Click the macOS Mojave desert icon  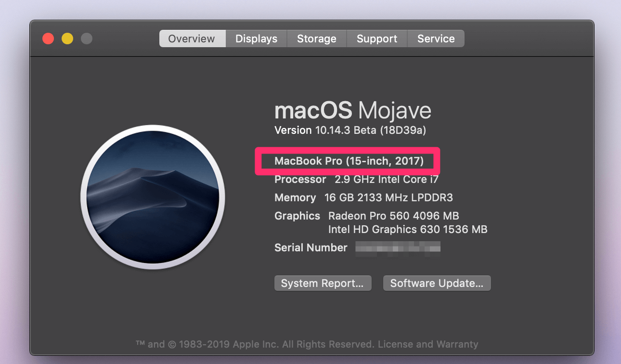[153, 197]
